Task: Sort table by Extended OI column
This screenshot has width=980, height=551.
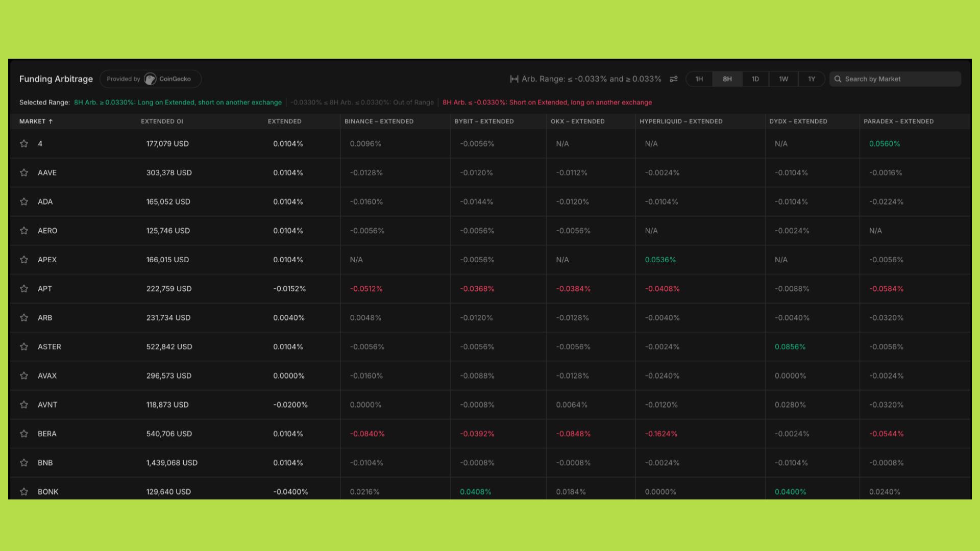Action: point(162,121)
